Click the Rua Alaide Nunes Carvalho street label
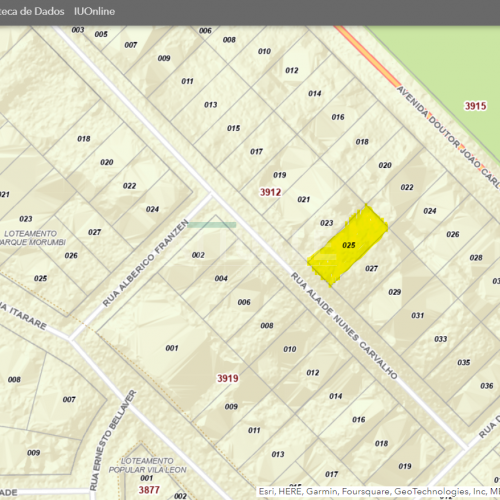 [344, 326]
